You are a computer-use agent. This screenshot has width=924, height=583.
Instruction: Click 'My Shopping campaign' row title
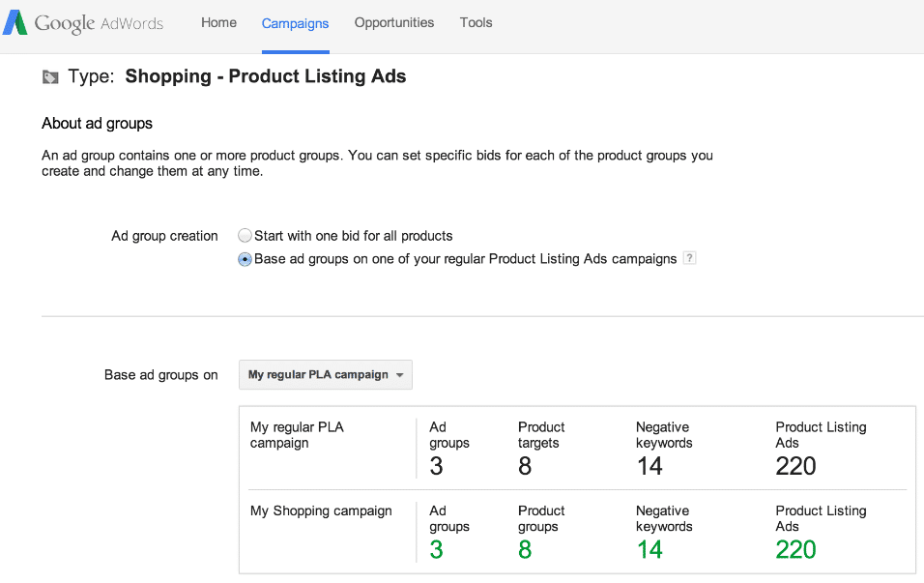click(x=321, y=510)
